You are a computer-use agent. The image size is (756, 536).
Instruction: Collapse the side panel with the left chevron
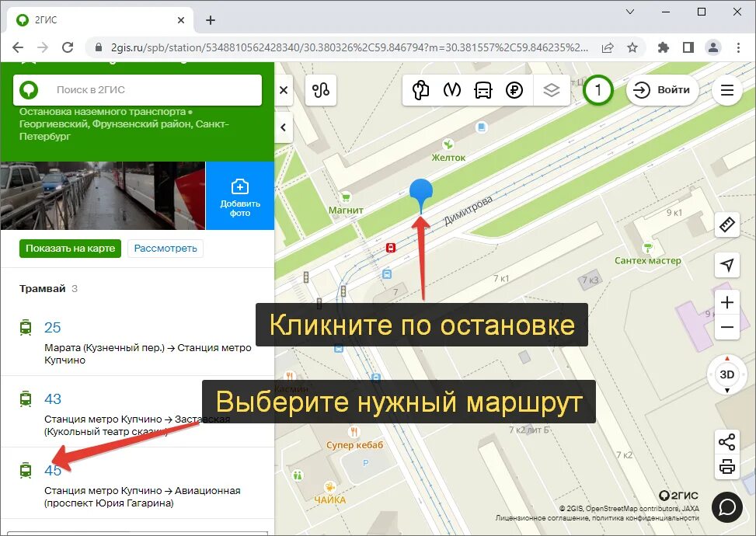click(x=284, y=127)
